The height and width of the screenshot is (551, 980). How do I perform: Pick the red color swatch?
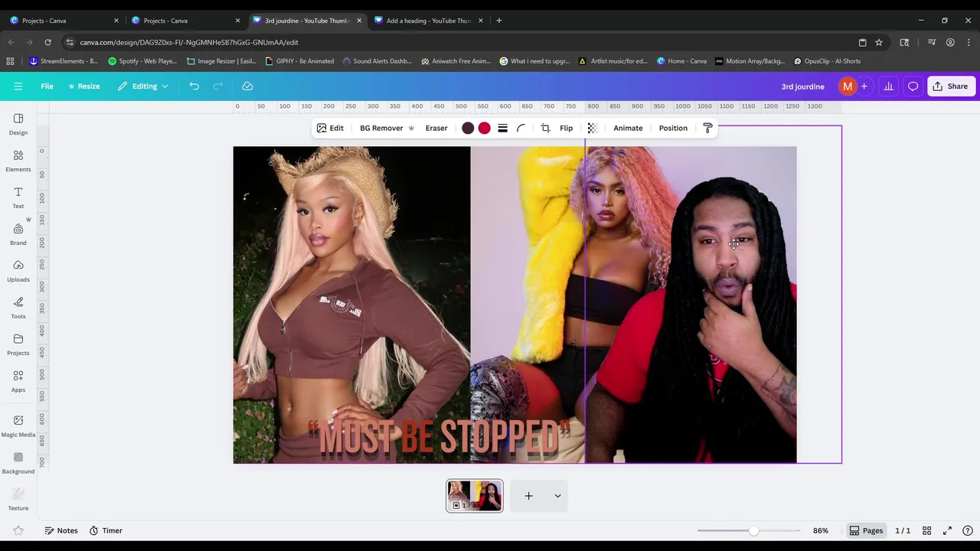tap(484, 128)
